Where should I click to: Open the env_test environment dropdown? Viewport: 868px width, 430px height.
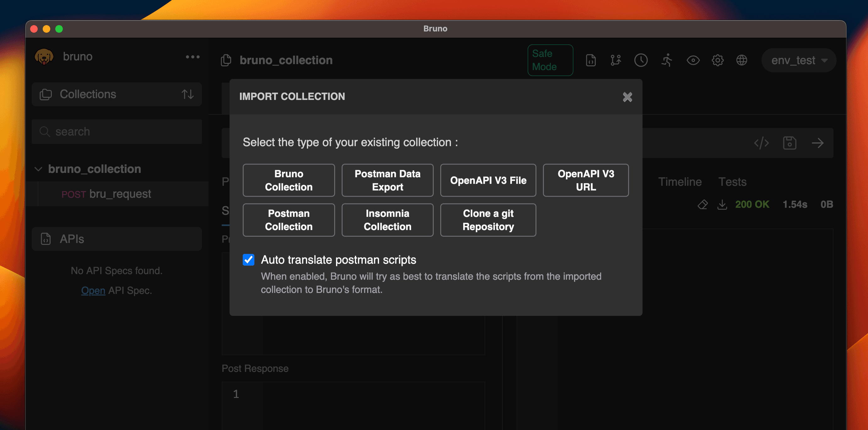[x=799, y=60]
